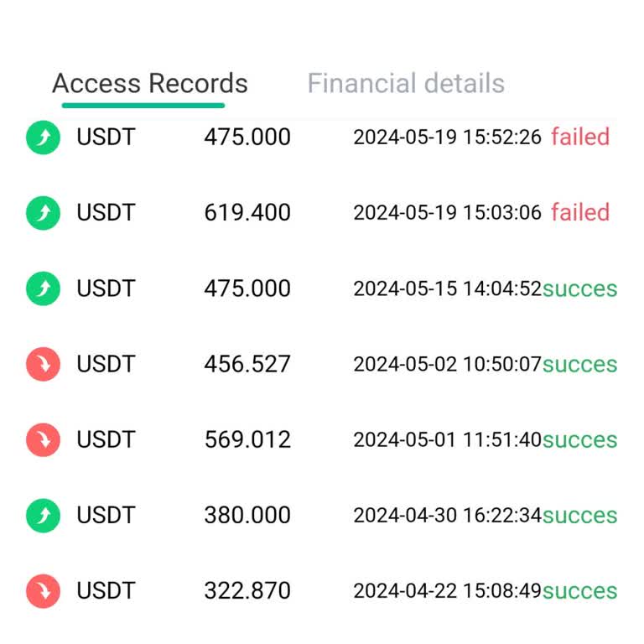Switch to the Financial details tab
This screenshot has height=644, width=644.
[x=406, y=84]
